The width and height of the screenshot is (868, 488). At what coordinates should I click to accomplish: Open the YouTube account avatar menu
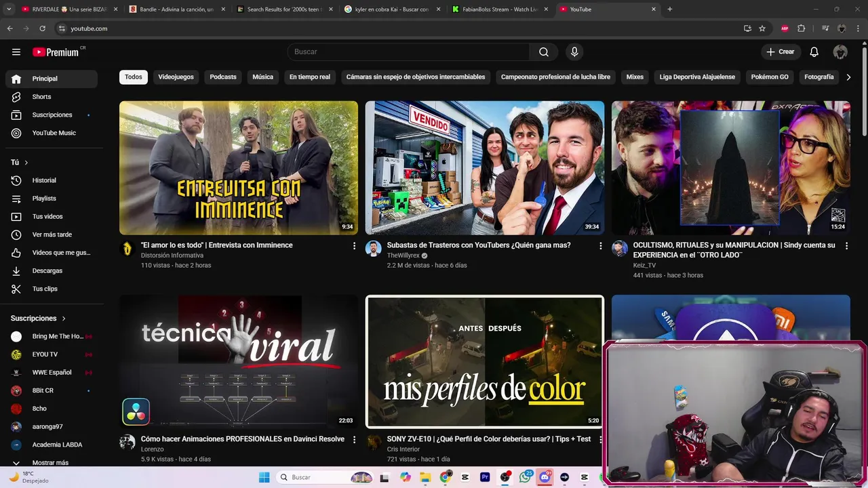click(x=840, y=52)
